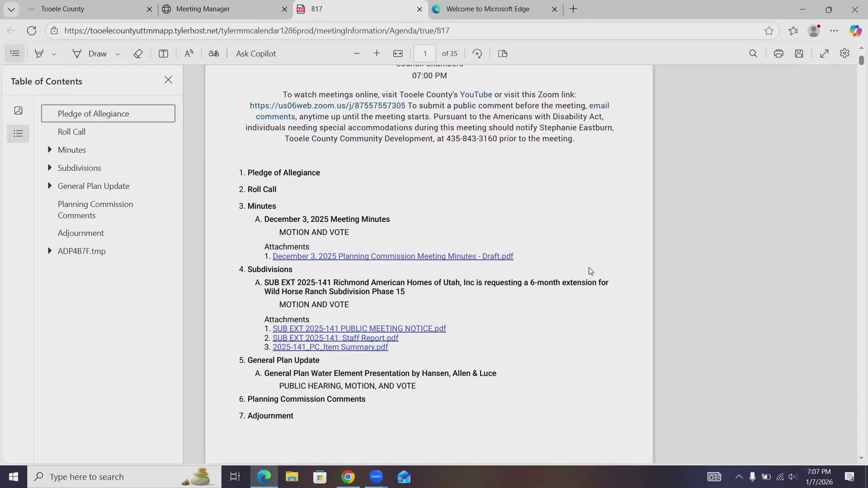
Task: Open the page view layout options
Action: click(502, 53)
